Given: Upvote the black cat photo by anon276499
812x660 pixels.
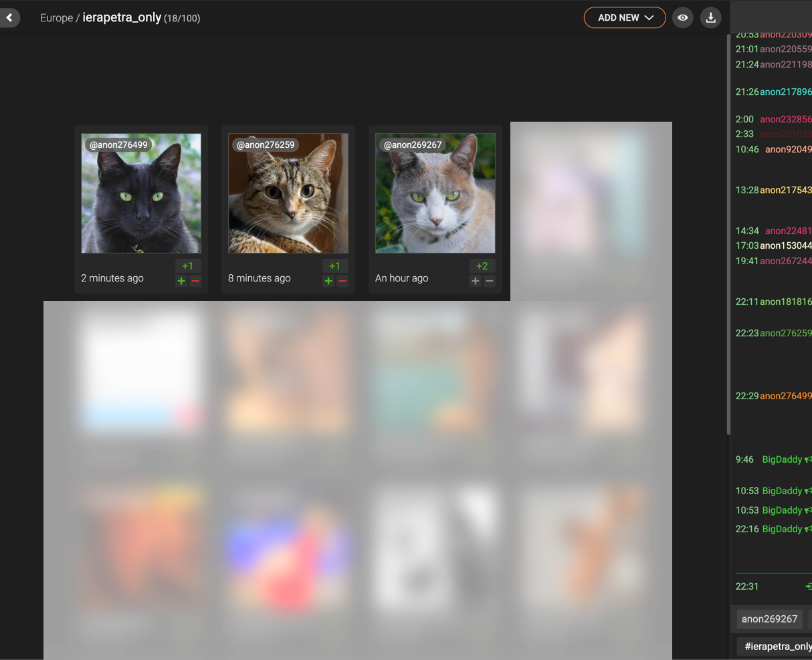Looking at the screenshot, I should [181, 281].
